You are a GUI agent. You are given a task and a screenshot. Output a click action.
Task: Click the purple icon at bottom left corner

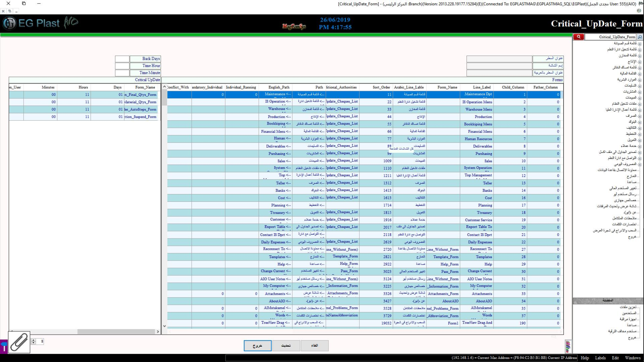(4, 347)
